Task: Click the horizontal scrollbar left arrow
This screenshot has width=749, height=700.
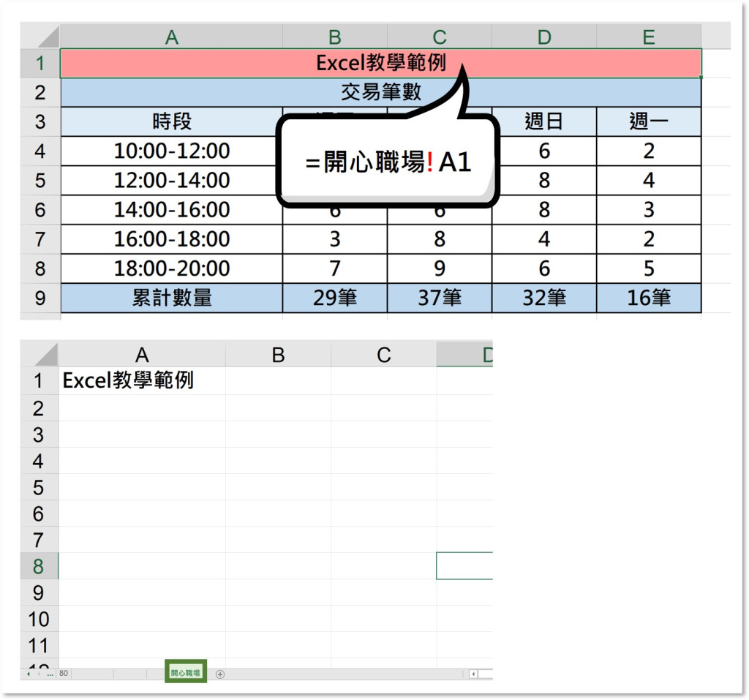Action: point(473,674)
